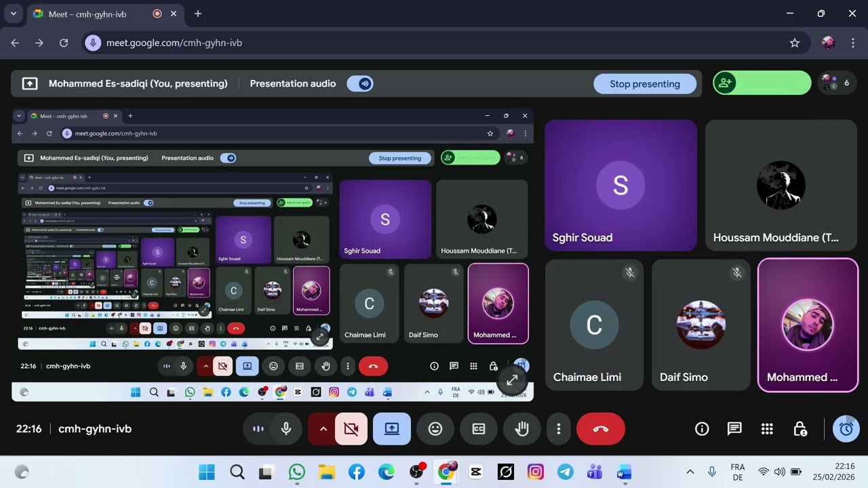Open more options in main call controls

[x=559, y=429]
